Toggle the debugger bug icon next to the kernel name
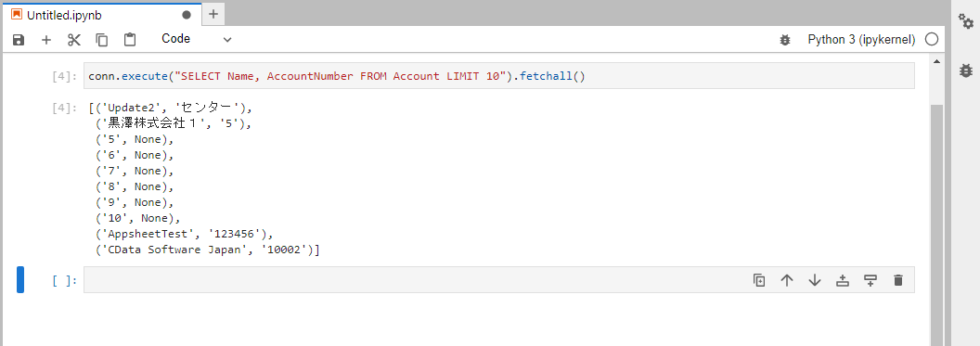 pyautogui.click(x=785, y=40)
